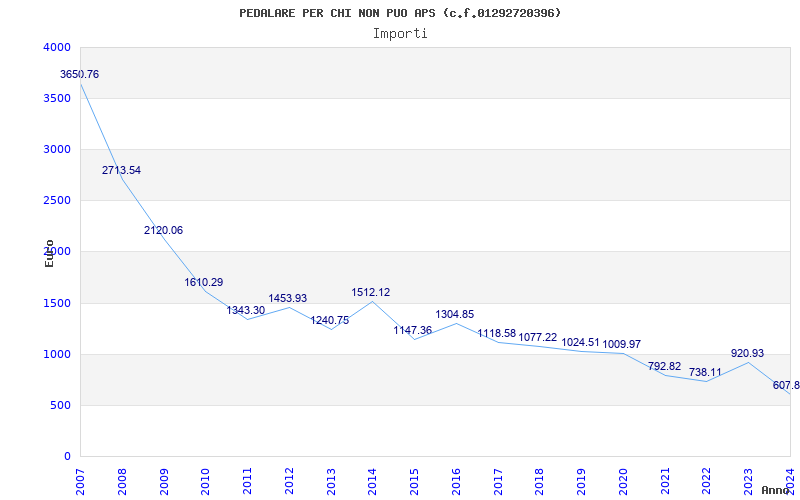800x500 pixels.
Task: Click the 3650.76 data label for 2007
Action: coord(79,75)
